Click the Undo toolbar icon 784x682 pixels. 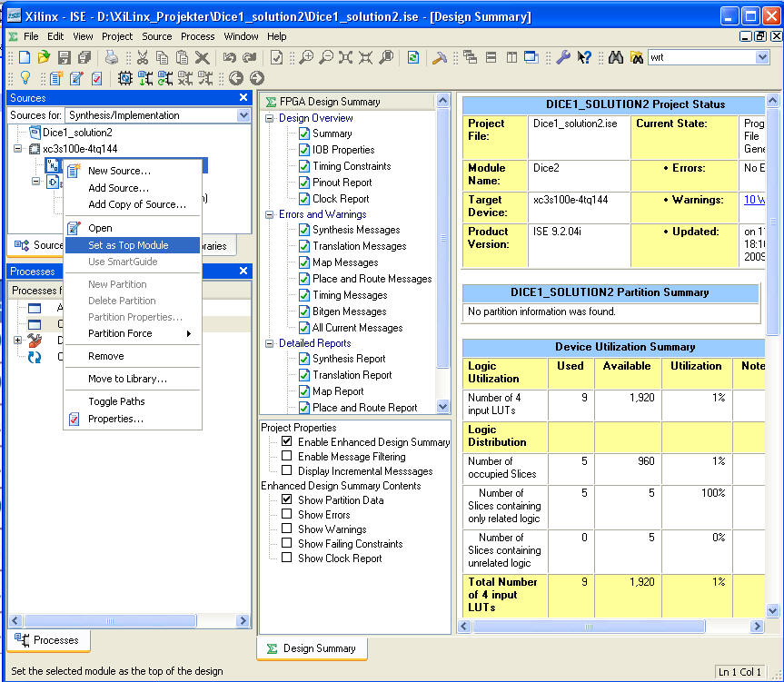(x=229, y=57)
